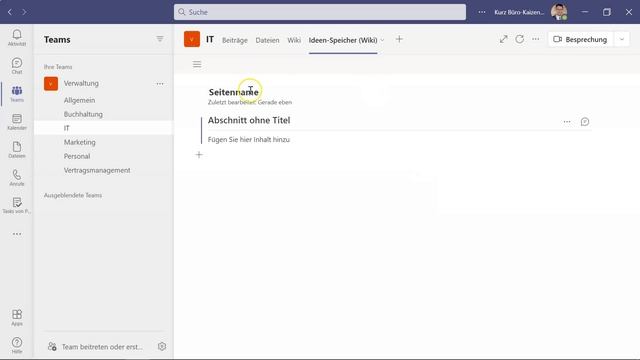The height and width of the screenshot is (360, 640).
Task: Open settings ellipsis in title bar
Action: click(482, 12)
